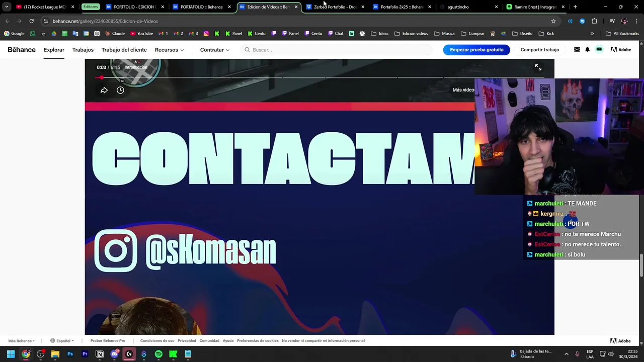Viewport: 644px width, 362px height.
Task: Click Más videos on the player
Action: [463, 90]
